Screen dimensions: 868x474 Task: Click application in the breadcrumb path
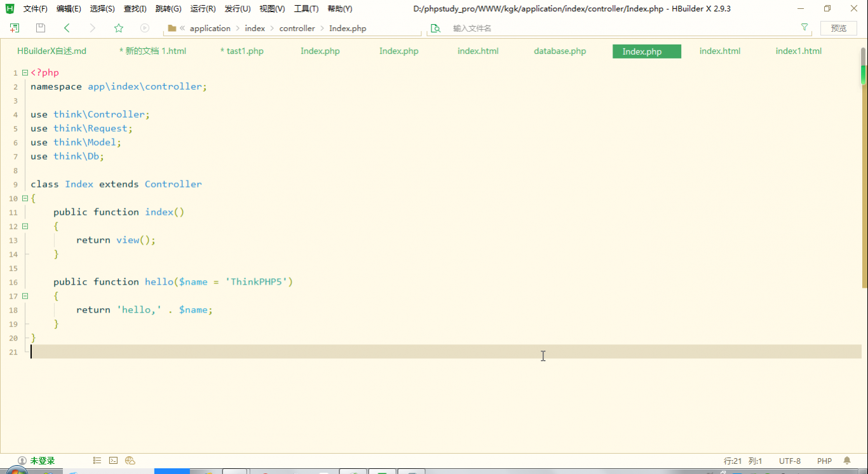click(x=210, y=28)
